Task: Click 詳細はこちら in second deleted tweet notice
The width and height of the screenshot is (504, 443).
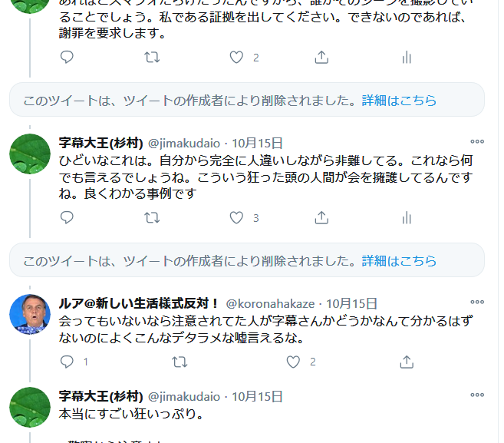Action: pos(399,261)
